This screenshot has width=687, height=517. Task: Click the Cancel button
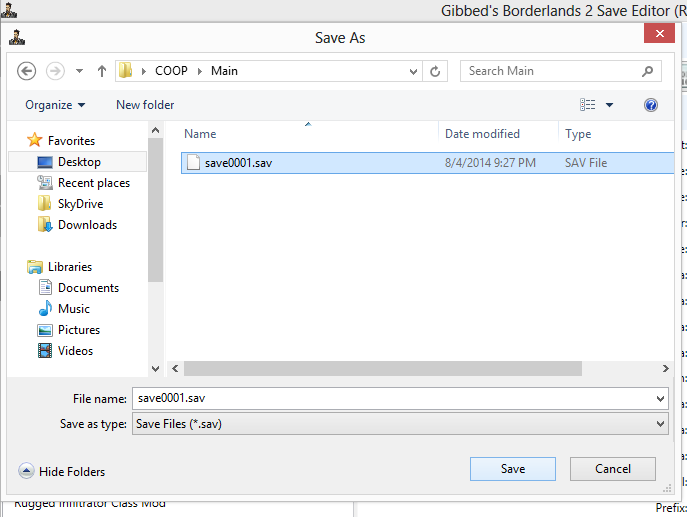(x=613, y=469)
